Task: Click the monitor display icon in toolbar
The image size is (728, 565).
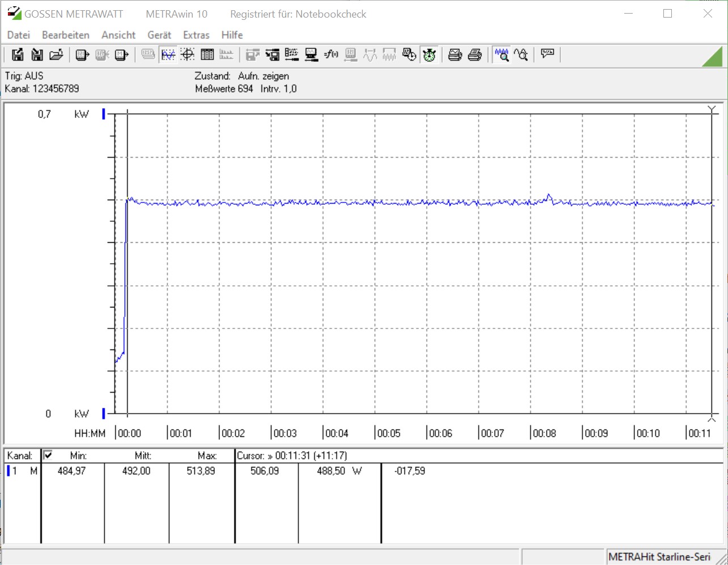Action: point(311,54)
